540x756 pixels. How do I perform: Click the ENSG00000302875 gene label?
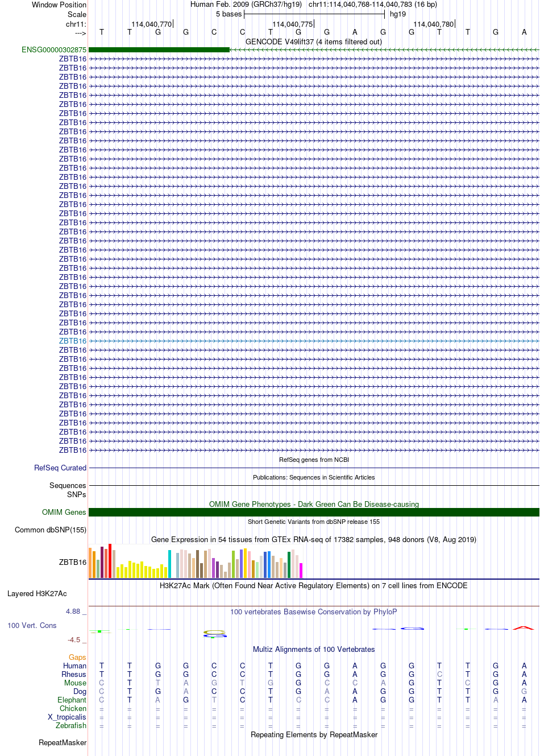[x=54, y=50]
